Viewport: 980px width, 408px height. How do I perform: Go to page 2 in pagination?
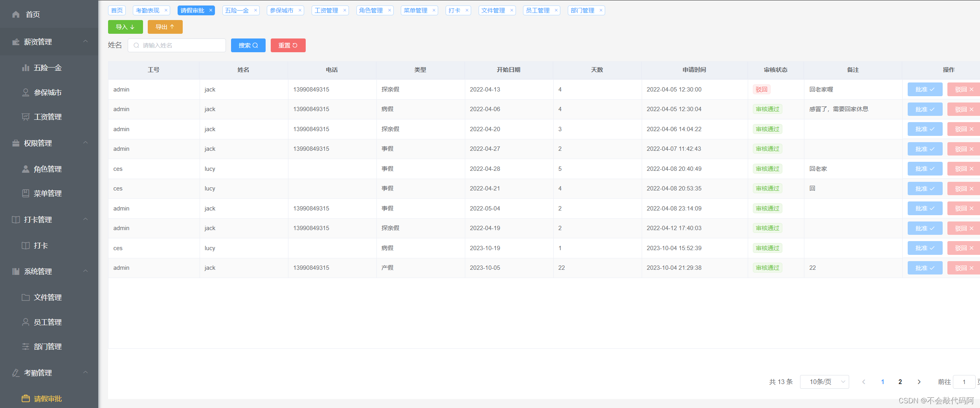900,382
